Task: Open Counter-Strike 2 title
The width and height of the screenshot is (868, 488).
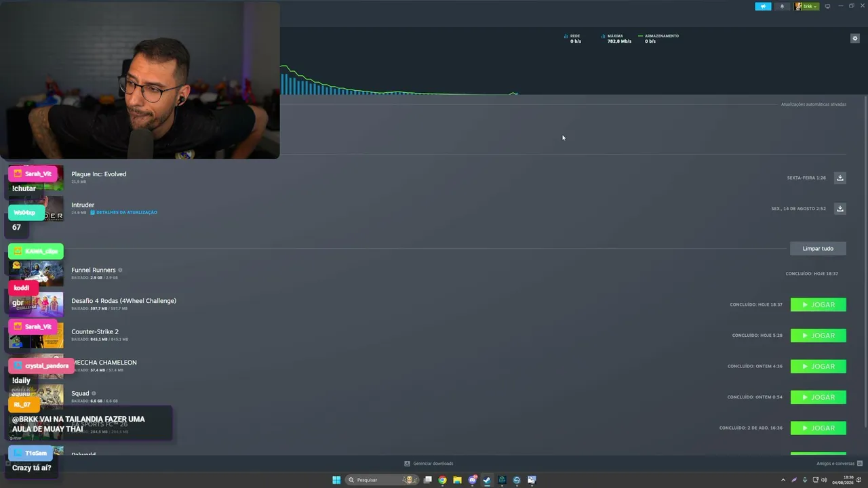Action: [x=95, y=331]
